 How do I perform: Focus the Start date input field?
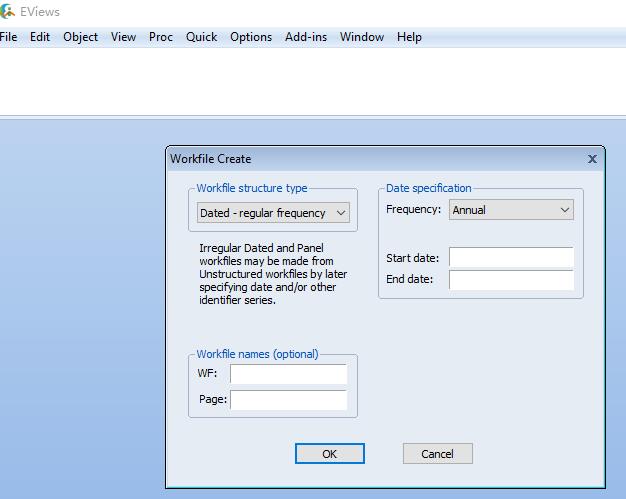point(511,257)
